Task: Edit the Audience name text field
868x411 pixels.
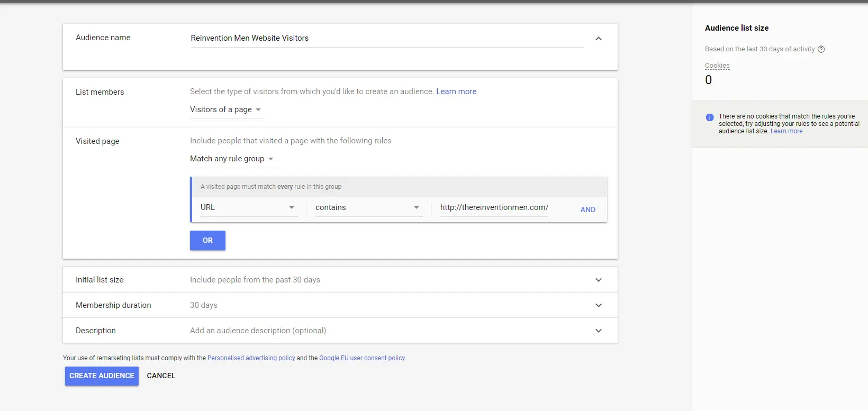Action: pos(386,38)
